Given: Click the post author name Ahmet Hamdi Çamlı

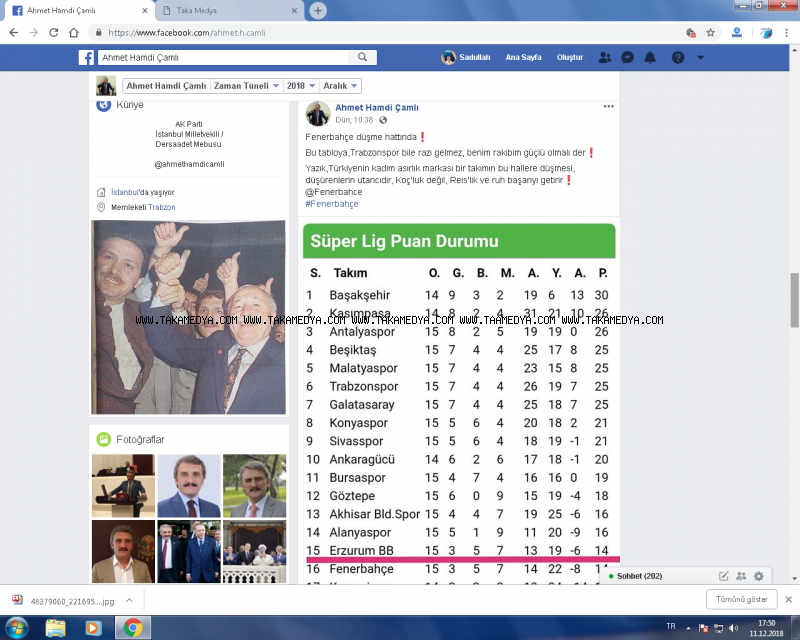Looking at the screenshot, I should coord(377,108).
